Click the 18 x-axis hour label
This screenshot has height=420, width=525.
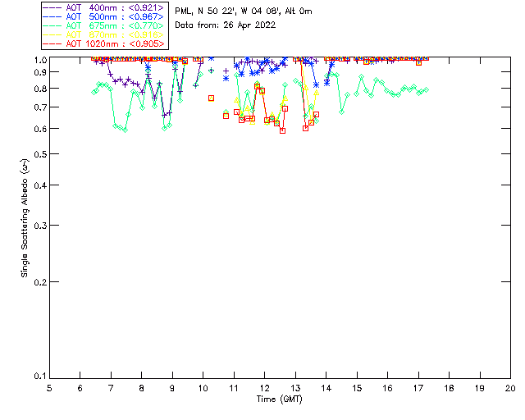(449, 388)
